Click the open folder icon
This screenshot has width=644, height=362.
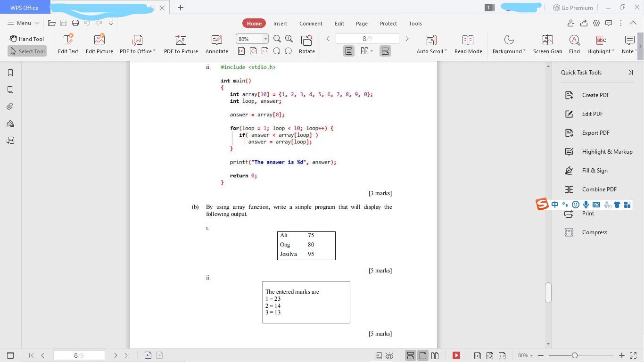click(x=52, y=23)
